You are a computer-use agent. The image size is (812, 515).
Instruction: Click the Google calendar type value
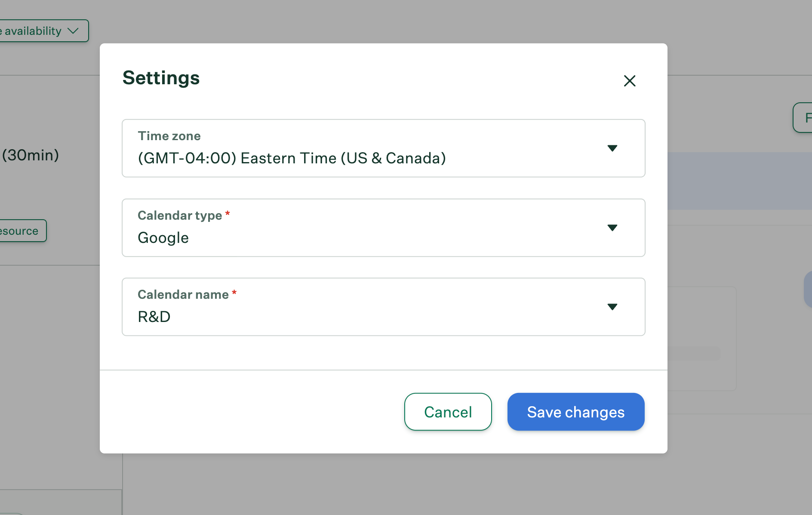coord(163,238)
